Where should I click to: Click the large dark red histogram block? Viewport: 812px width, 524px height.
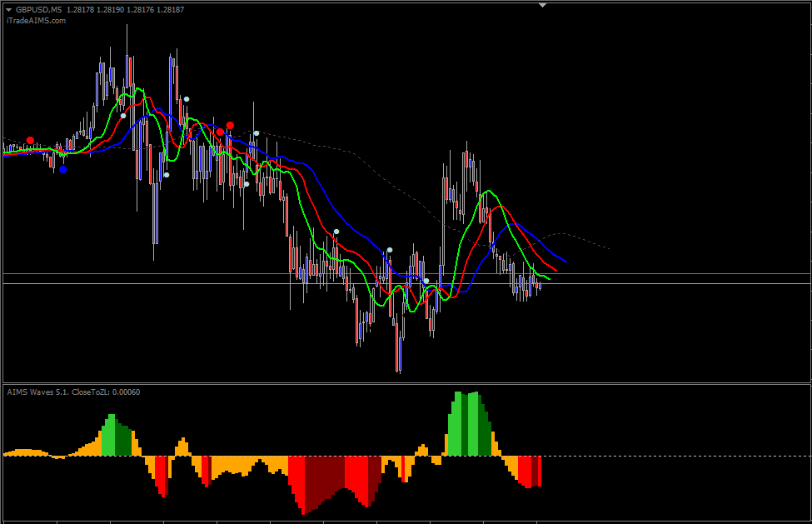324,482
